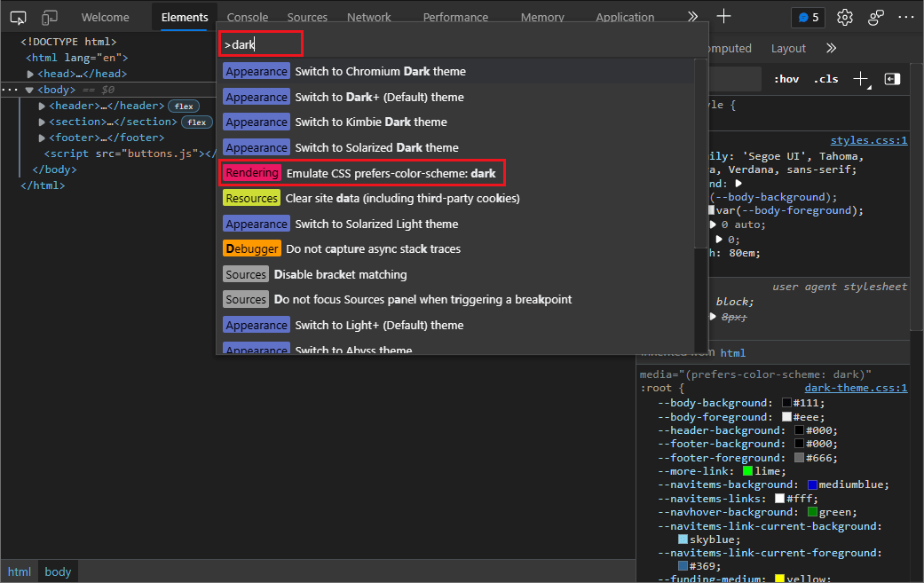
Task: Switch to the Welcome tab
Action: point(105,17)
